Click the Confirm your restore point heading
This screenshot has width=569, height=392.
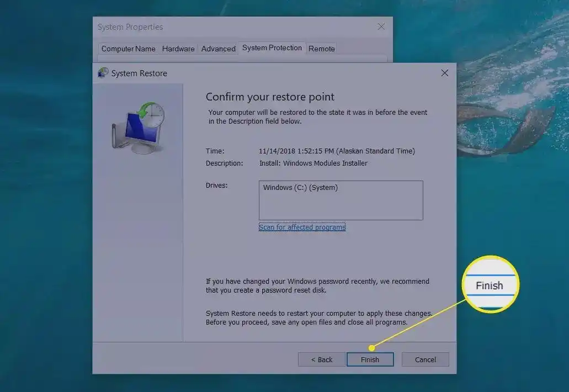pos(270,97)
